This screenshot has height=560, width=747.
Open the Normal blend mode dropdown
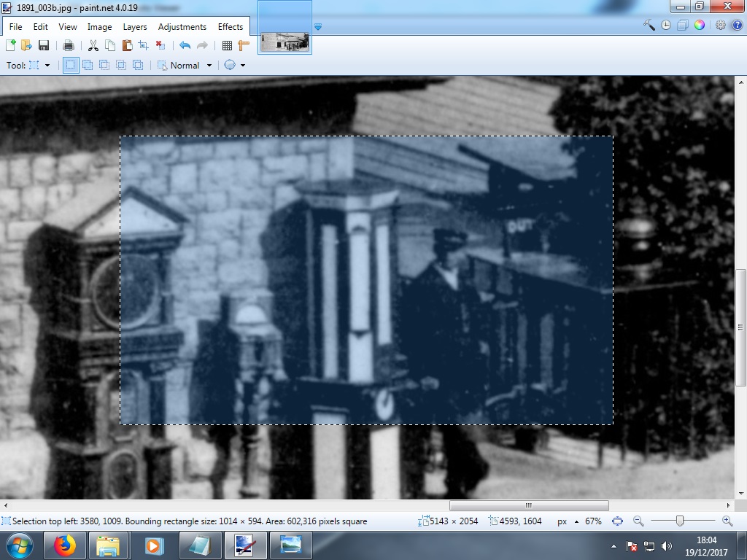[x=209, y=65]
